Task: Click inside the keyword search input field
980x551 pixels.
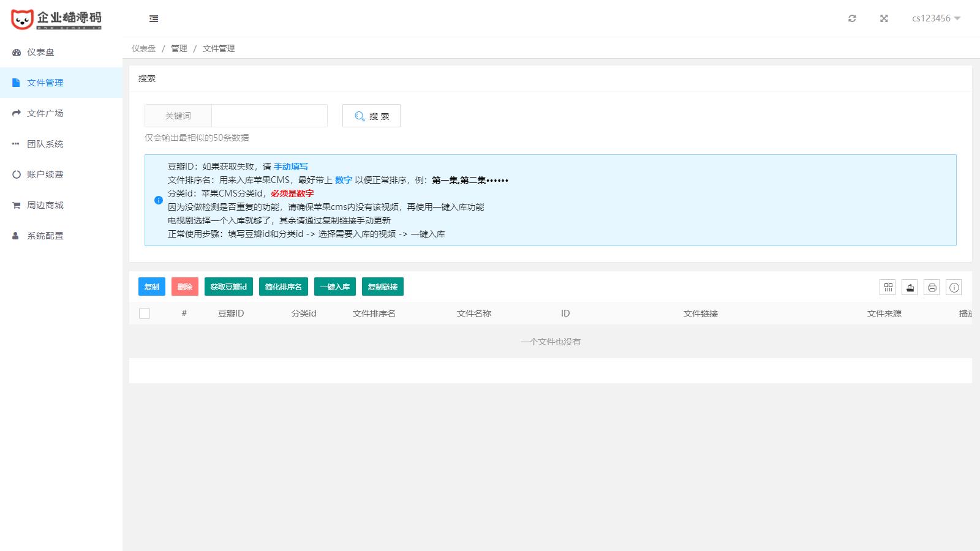Action: [269, 116]
